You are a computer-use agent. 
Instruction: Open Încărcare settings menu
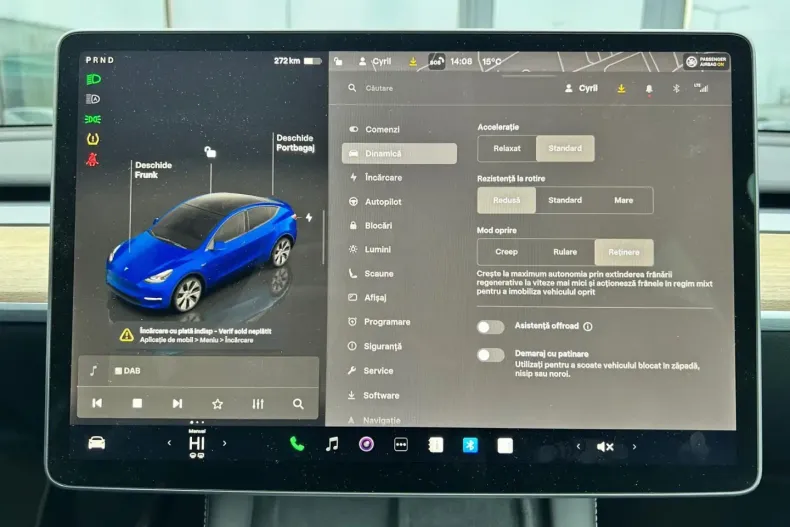click(400, 177)
